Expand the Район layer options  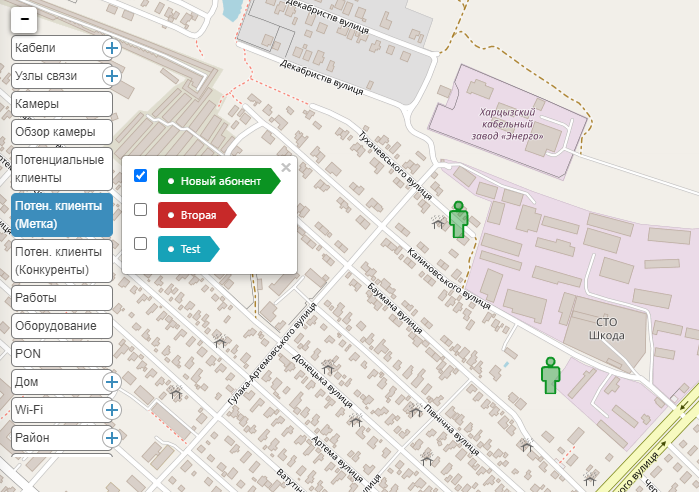pos(111,438)
